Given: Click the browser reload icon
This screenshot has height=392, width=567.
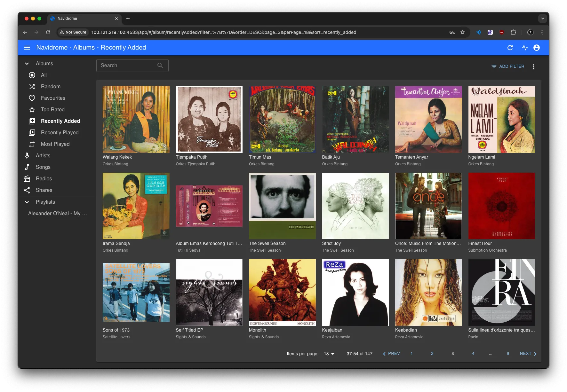Looking at the screenshot, I should [x=48, y=32].
